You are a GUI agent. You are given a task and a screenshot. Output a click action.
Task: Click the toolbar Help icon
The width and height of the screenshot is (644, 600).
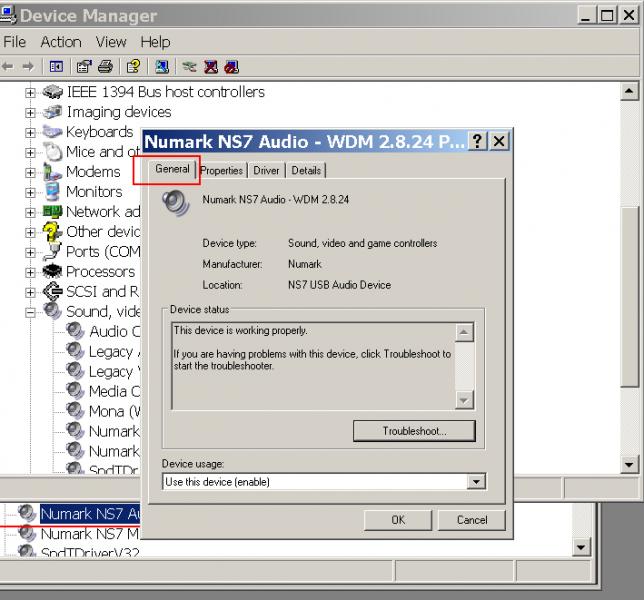[x=132, y=67]
